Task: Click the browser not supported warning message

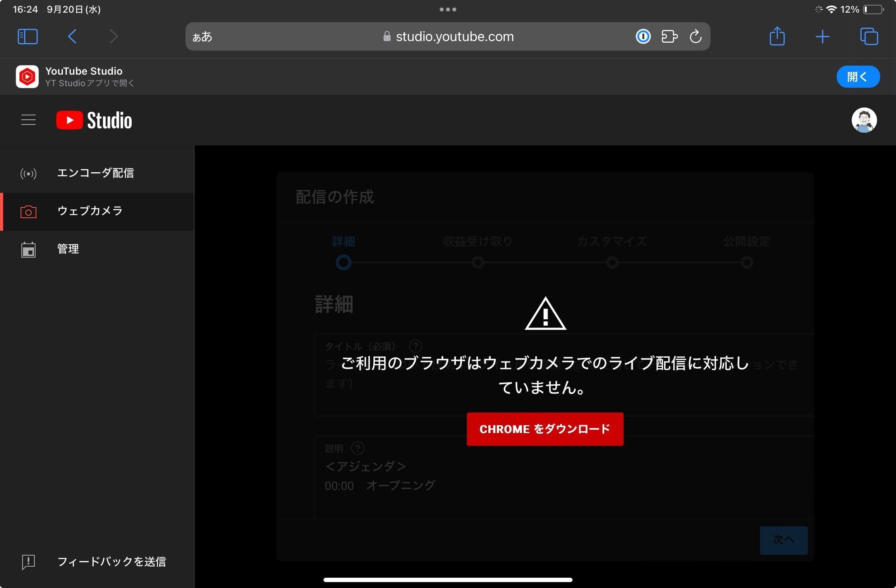Action: (x=545, y=375)
